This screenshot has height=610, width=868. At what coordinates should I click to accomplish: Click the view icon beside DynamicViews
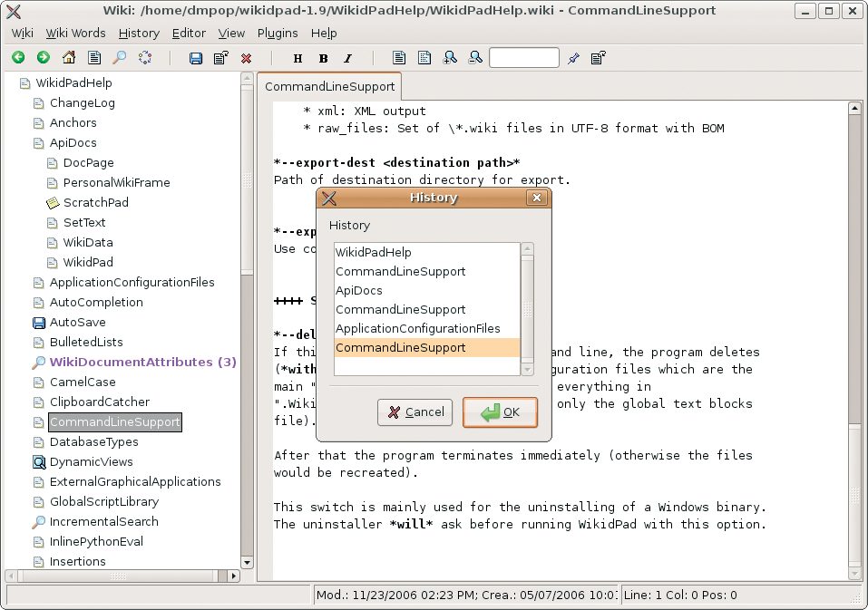(39, 461)
